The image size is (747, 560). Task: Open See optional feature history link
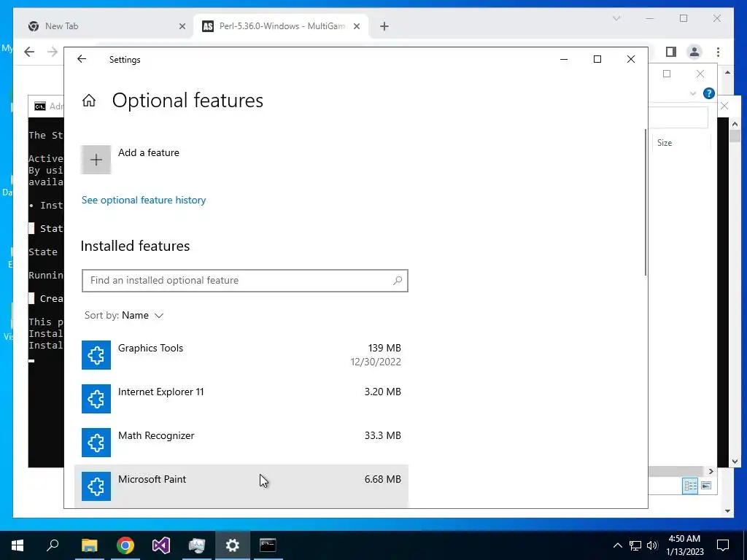point(144,200)
